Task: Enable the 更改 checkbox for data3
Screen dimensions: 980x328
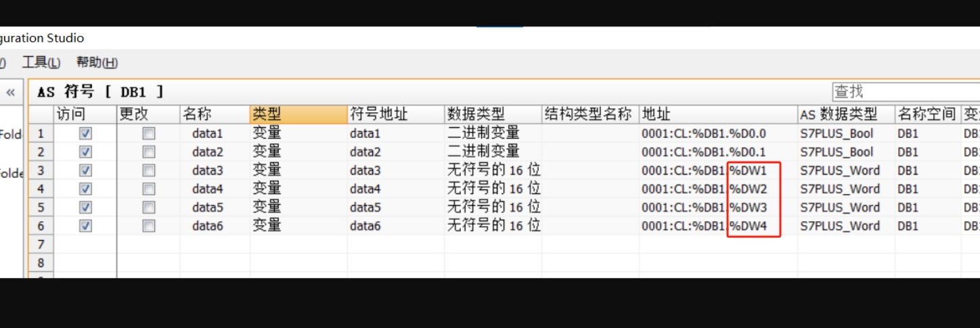Action: pos(148,170)
